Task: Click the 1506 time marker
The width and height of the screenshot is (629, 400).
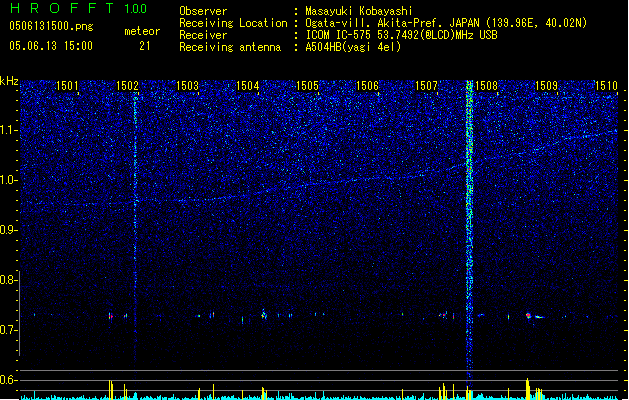Action: tap(367, 86)
